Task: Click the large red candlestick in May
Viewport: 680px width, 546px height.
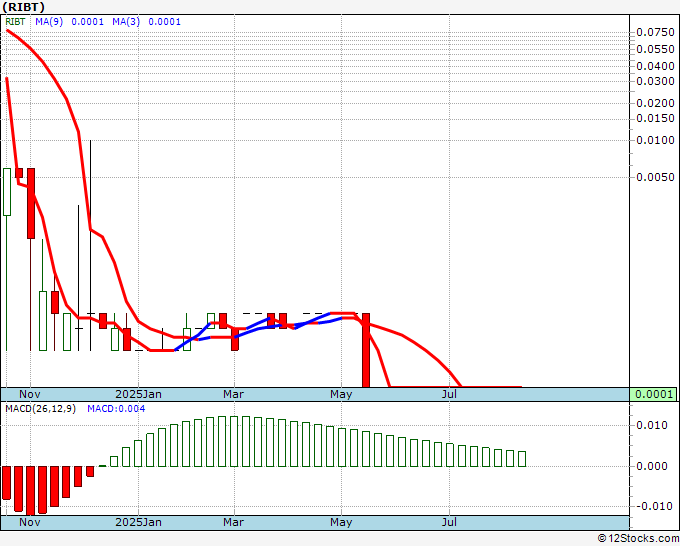Action: (x=366, y=350)
